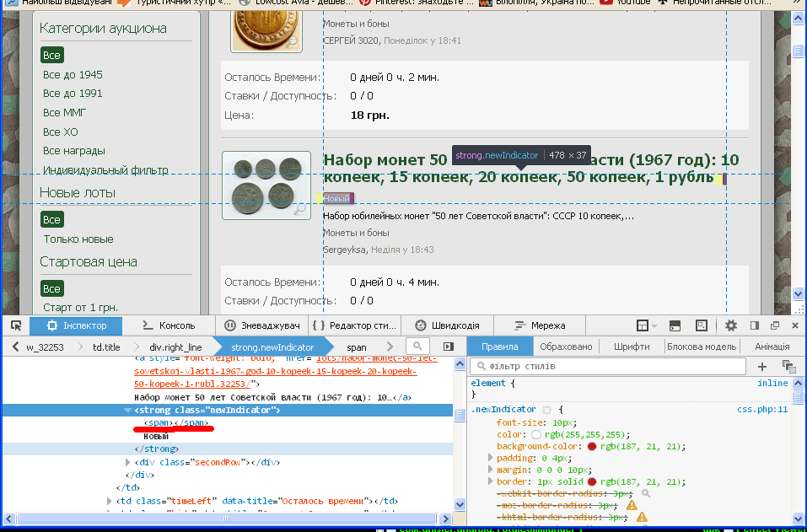Expand the margin shorthand property

click(x=491, y=470)
